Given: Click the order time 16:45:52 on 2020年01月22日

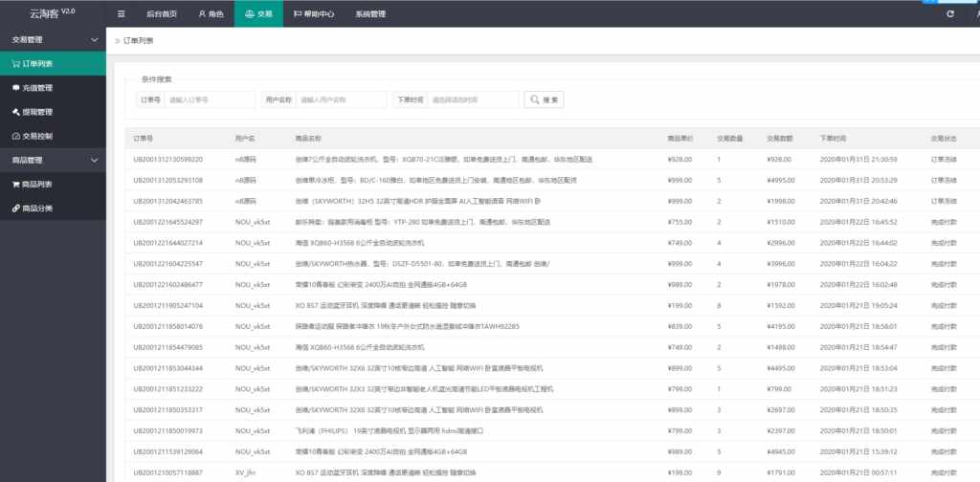Looking at the screenshot, I should 858,222.
